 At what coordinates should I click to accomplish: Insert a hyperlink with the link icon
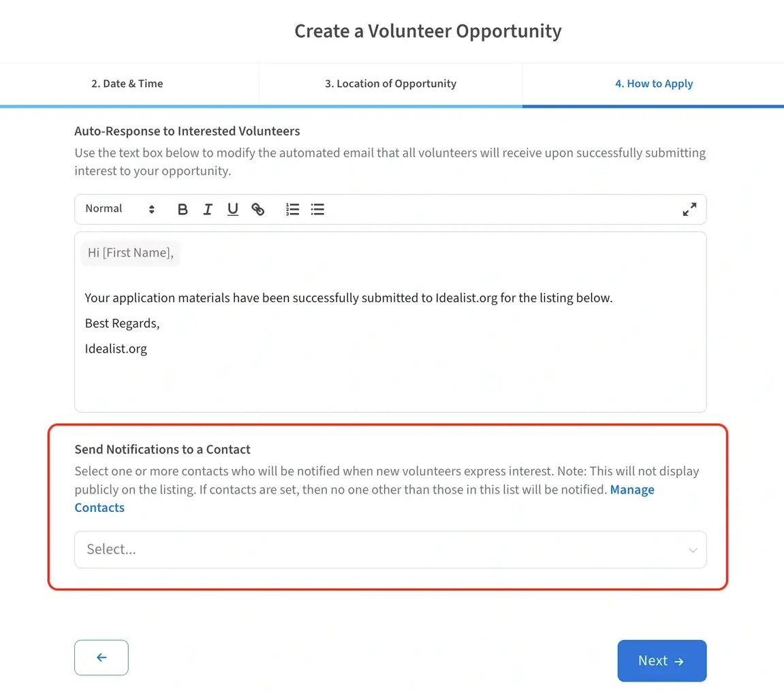(257, 209)
